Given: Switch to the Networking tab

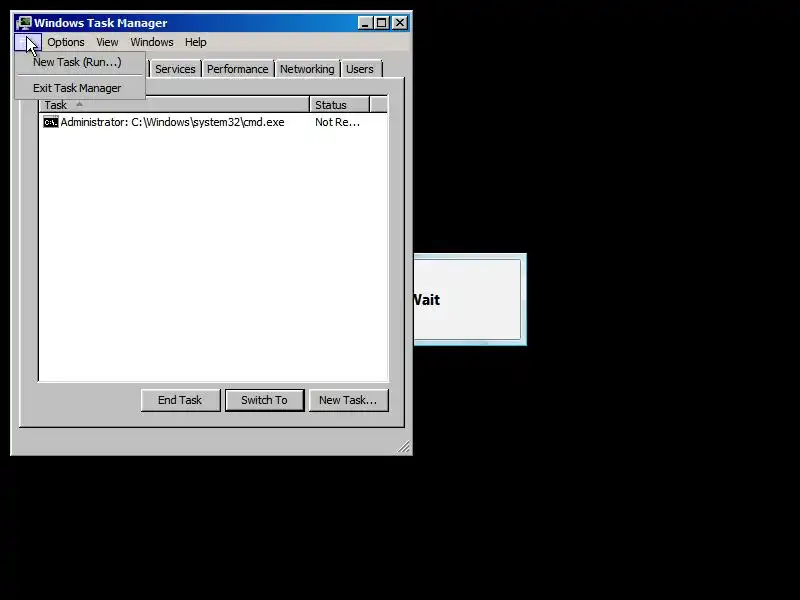Looking at the screenshot, I should [307, 69].
